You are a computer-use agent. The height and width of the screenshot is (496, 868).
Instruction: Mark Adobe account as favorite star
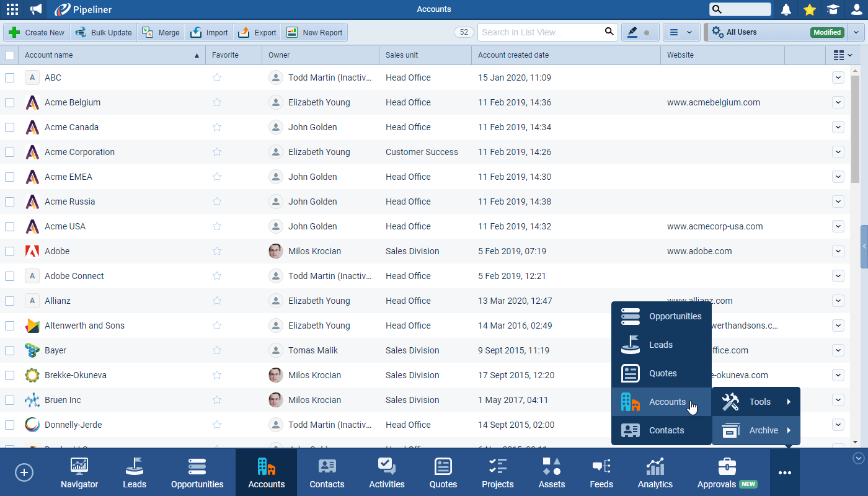[217, 251]
